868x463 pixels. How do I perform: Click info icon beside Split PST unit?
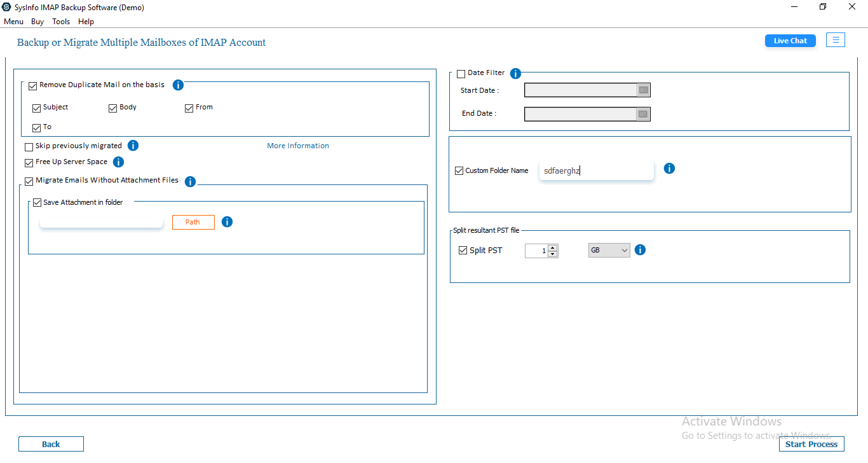click(x=640, y=250)
